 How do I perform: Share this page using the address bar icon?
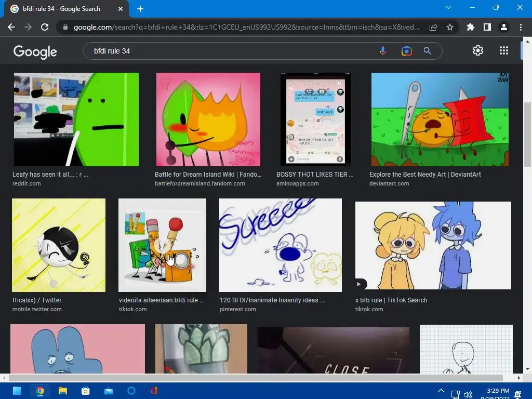coord(433,28)
